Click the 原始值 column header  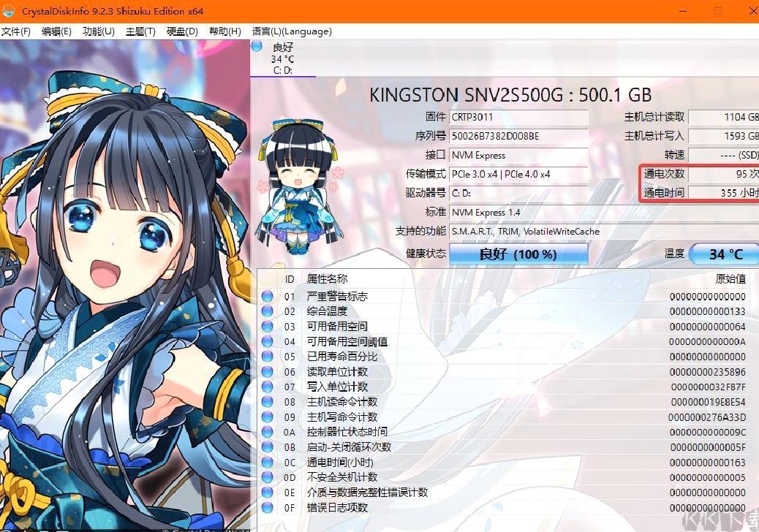pyautogui.click(x=730, y=278)
